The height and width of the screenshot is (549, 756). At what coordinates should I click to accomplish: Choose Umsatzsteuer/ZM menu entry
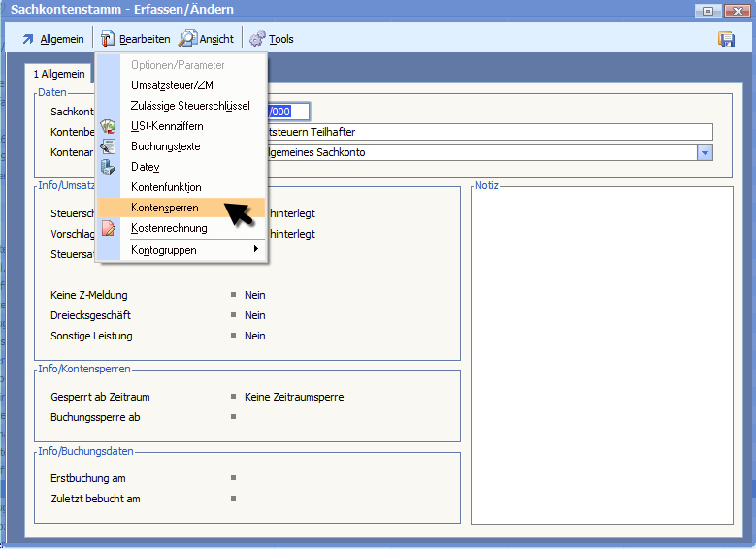coord(172,85)
